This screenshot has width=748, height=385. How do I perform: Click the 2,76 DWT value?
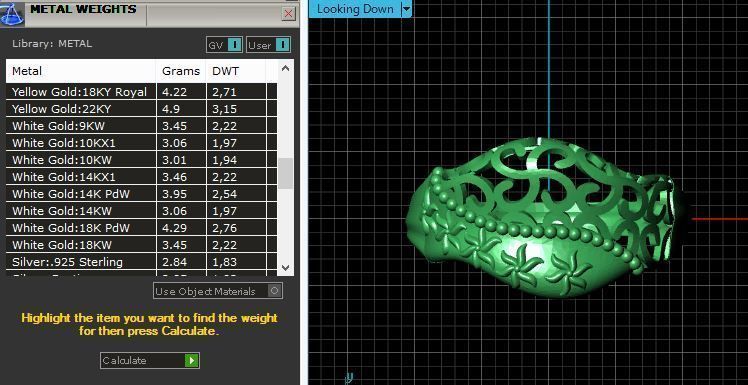[x=225, y=229]
